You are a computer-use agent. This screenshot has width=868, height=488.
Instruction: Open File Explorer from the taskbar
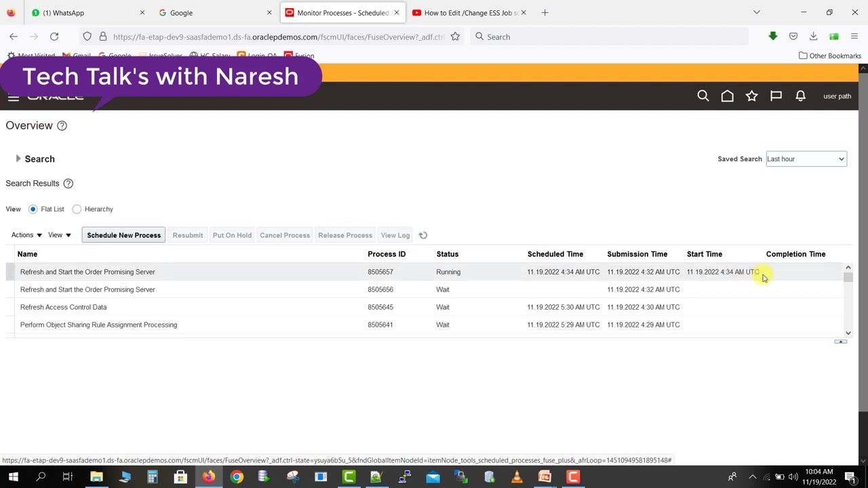(96, 477)
